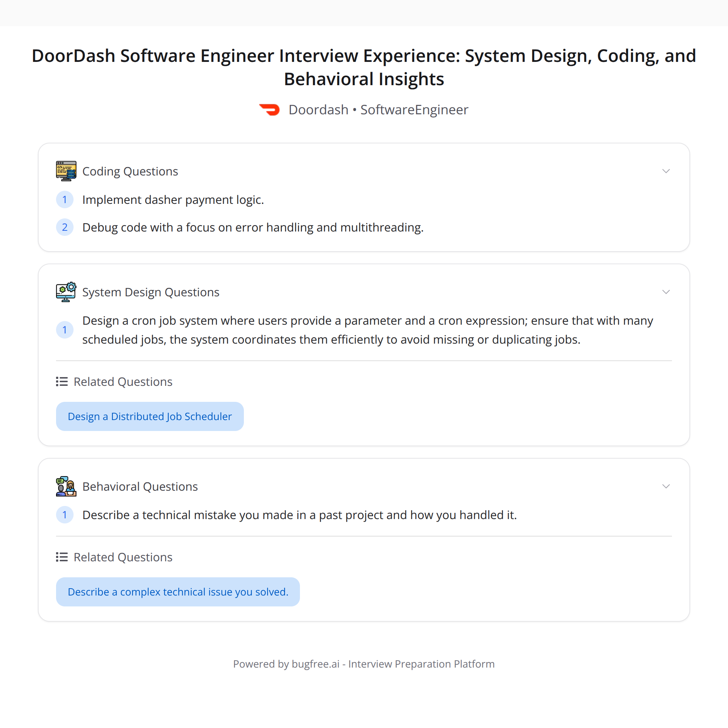Collapse the Coding Questions section chevron

(666, 171)
